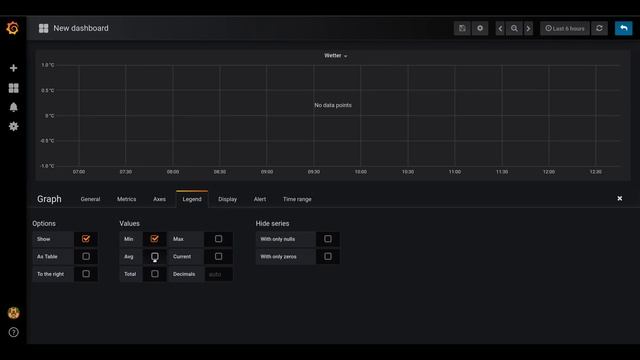This screenshot has height=360, width=640.
Task: Switch to the Axes tab
Action: [x=159, y=199]
